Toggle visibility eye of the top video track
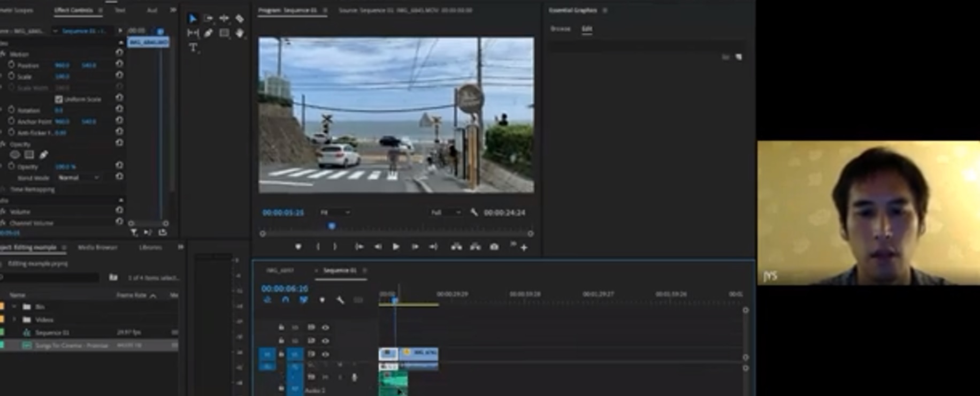Viewport: 980px width, 396px height. [325, 328]
